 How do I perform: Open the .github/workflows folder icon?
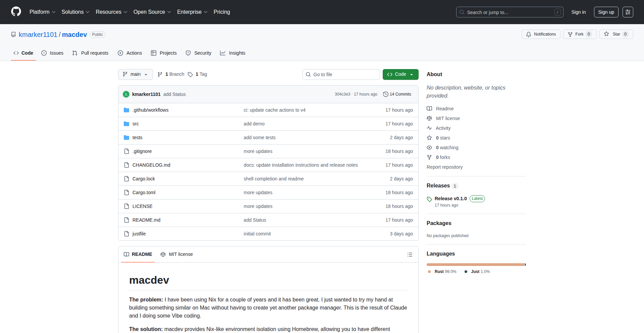[x=126, y=110]
